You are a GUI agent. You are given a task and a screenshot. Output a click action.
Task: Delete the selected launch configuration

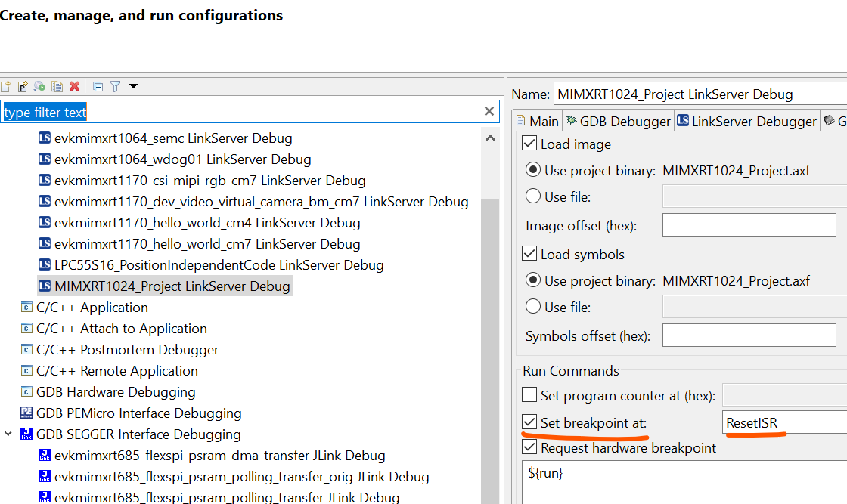pos(73,86)
